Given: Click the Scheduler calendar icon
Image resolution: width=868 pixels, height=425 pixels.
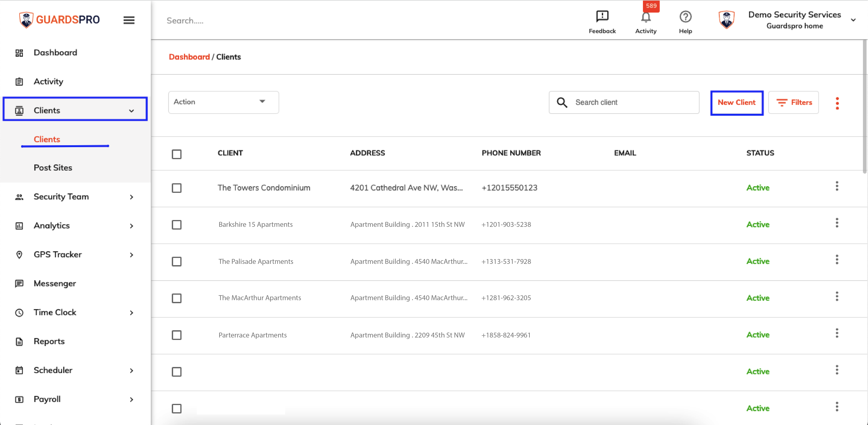Looking at the screenshot, I should [19, 370].
